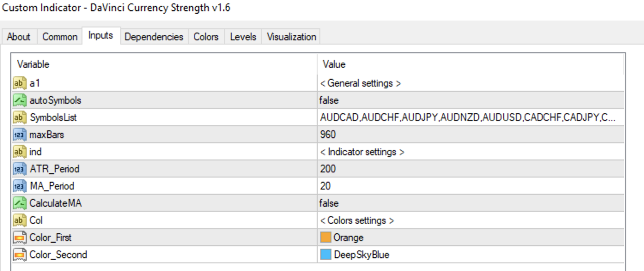Open the Colors tab
The image size is (644, 271).
coord(206,37)
